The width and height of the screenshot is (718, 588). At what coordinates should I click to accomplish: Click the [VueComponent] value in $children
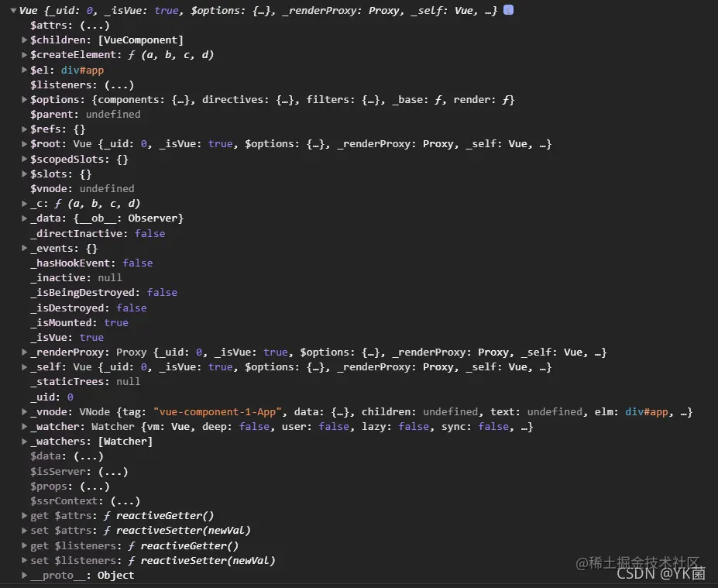[x=141, y=40]
